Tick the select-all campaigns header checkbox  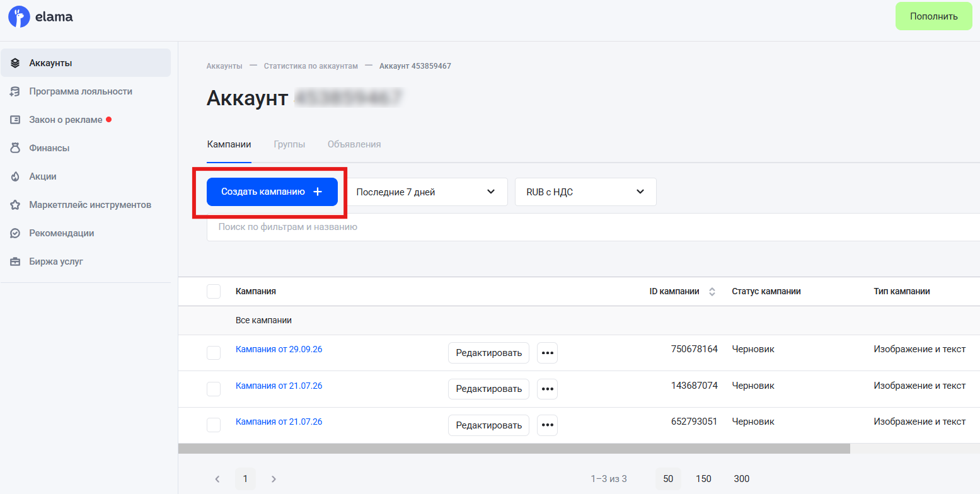(214, 291)
